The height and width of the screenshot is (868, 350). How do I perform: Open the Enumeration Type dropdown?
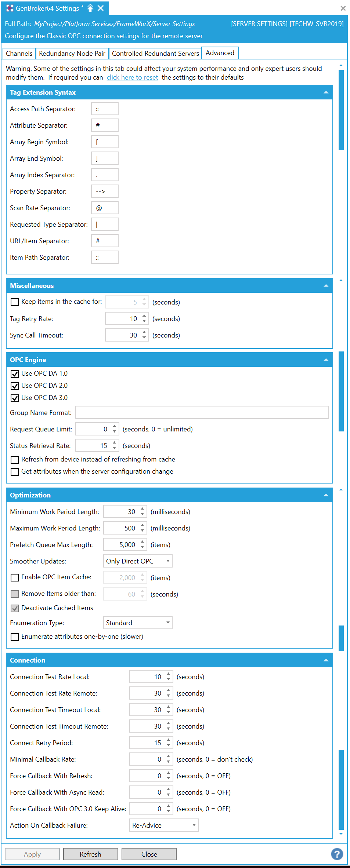coord(138,623)
